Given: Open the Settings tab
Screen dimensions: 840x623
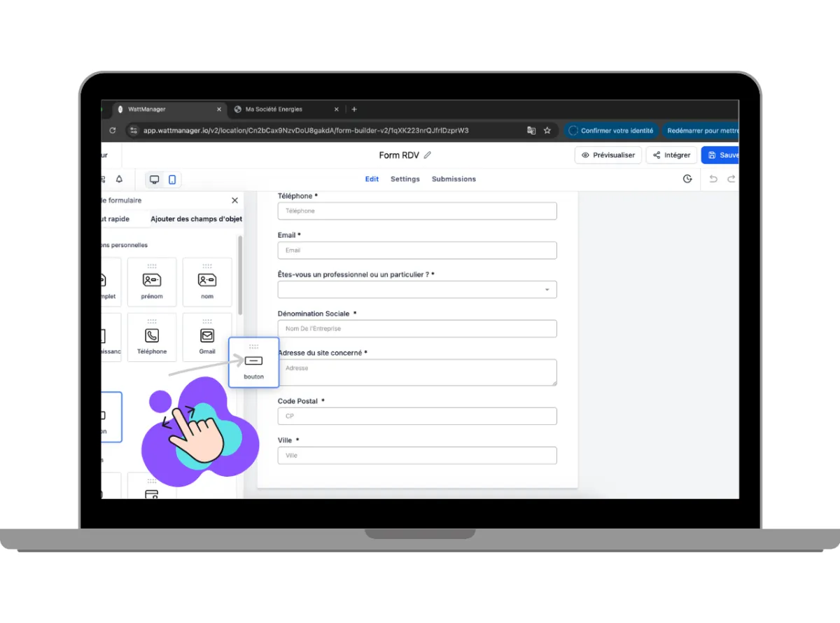Looking at the screenshot, I should 405,179.
